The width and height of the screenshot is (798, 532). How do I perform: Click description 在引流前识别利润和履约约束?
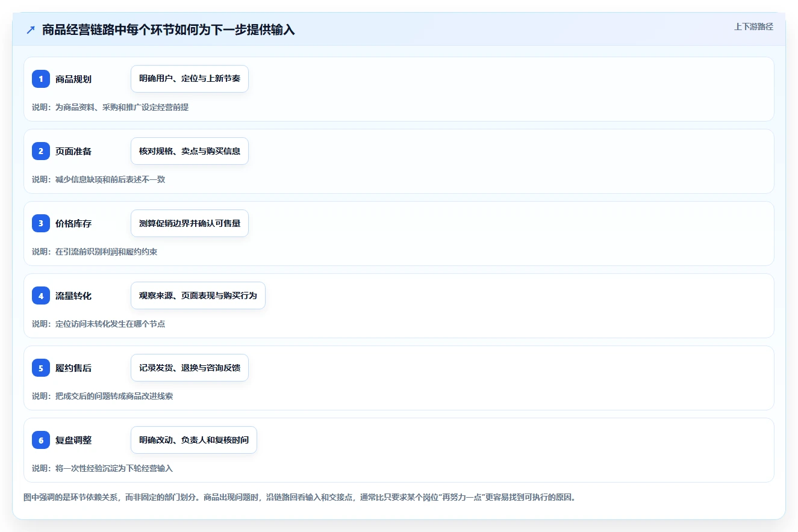coord(107,252)
